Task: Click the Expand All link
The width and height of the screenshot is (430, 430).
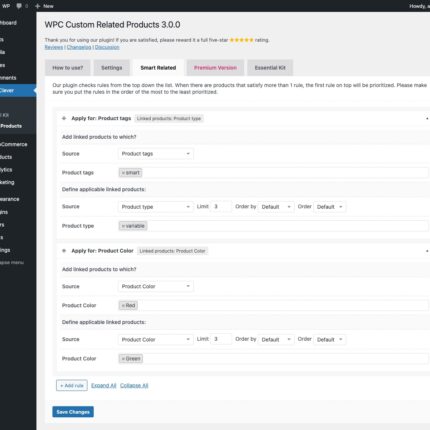Action: tap(104, 385)
